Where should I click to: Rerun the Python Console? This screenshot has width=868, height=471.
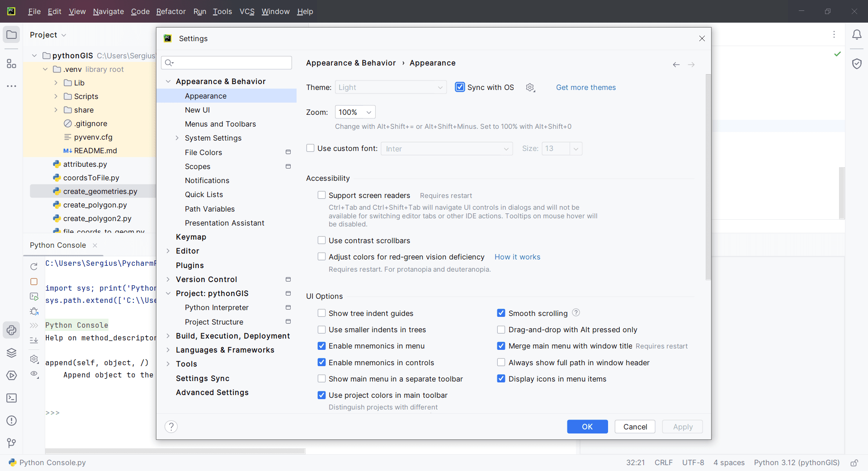[34, 267]
